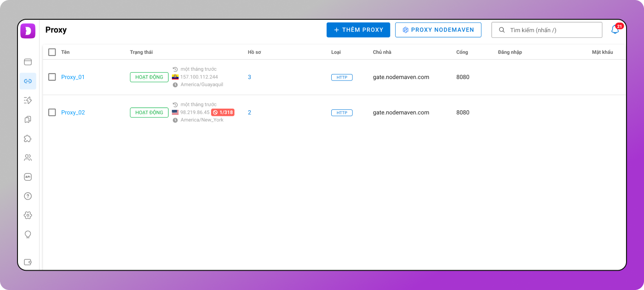Open the Proxy_02 name link
This screenshot has width=644, height=290.
pyautogui.click(x=73, y=113)
